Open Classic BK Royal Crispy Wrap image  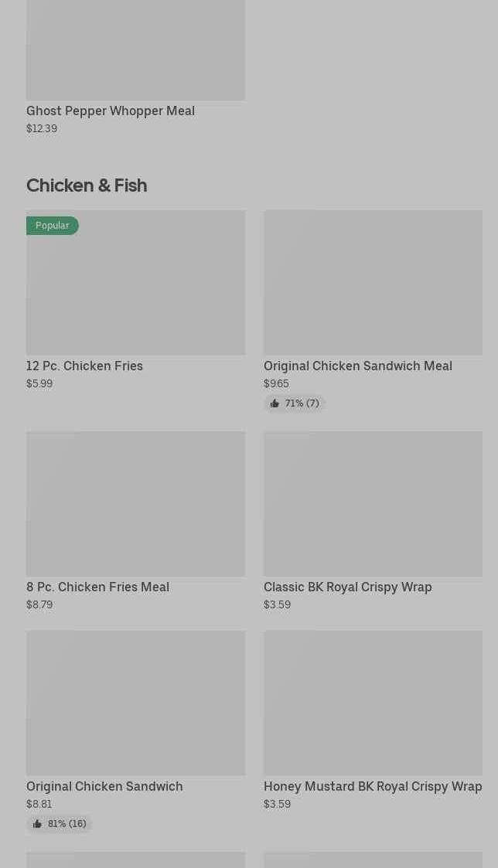click(373, 504)
